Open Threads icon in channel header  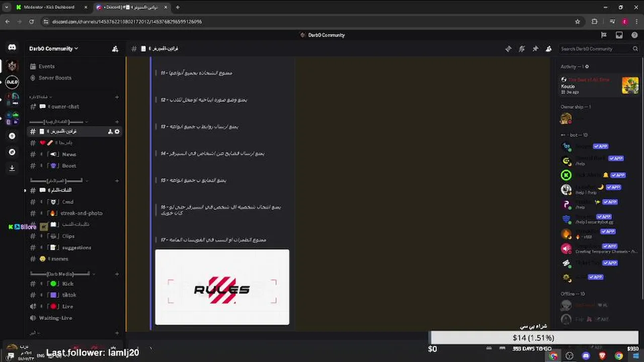pos(508,49)
